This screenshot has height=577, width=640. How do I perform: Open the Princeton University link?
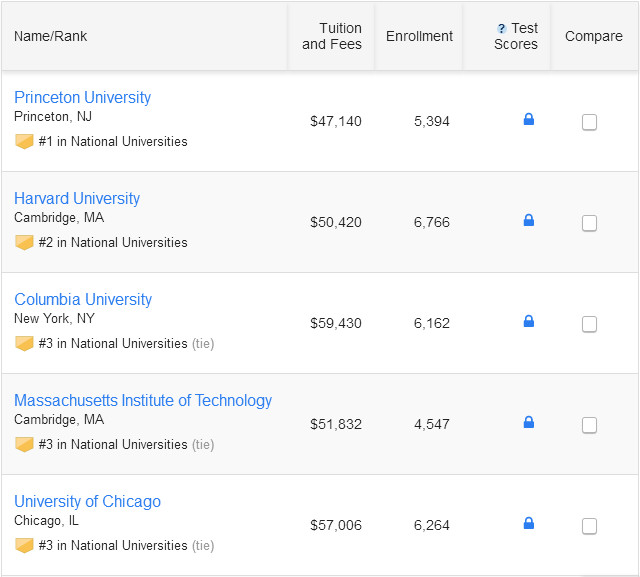pyautogui.click(x=83, y=97)
